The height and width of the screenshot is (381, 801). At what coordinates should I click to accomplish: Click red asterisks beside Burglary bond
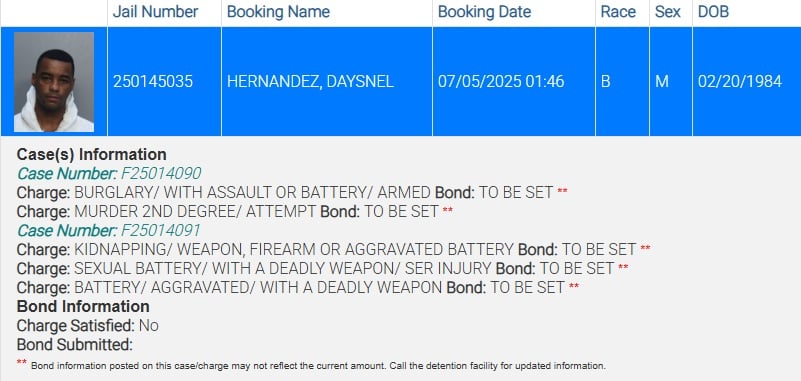click(x=562, y=191)
